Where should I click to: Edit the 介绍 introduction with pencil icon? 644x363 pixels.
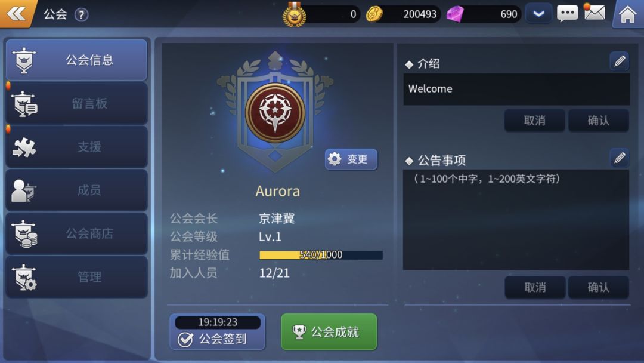[620, 61]
